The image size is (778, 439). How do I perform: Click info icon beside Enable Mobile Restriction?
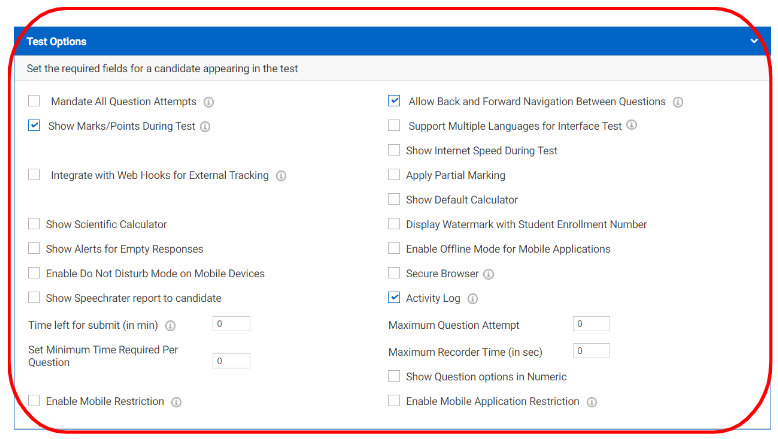click(x=176, y=402)
